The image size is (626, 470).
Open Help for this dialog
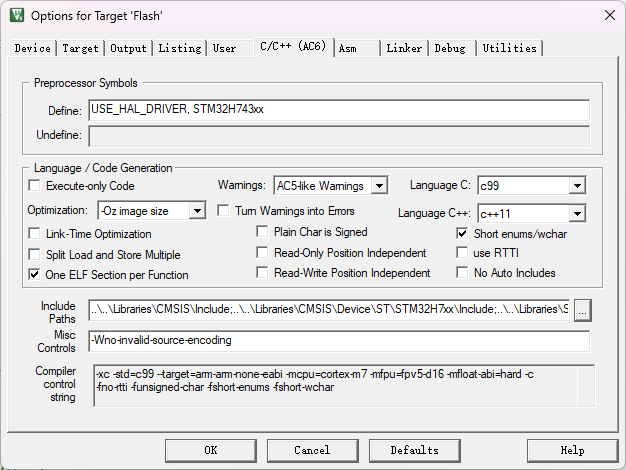click(x=573, y=450)
